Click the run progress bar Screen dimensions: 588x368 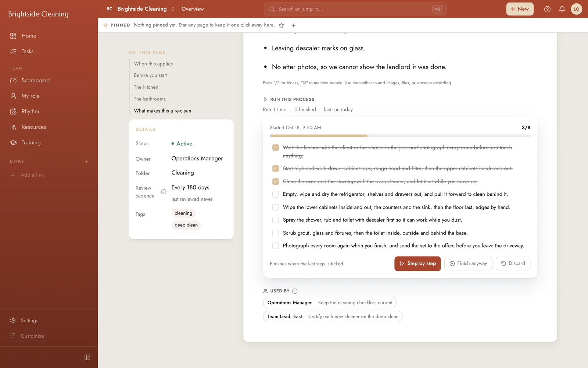[x=400, y=136]
